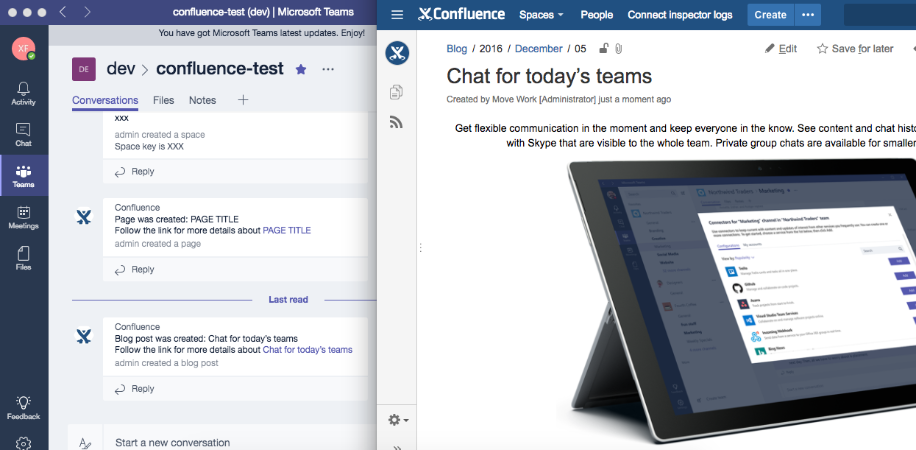Open Teams settings gear icon

tap(23, 442)
